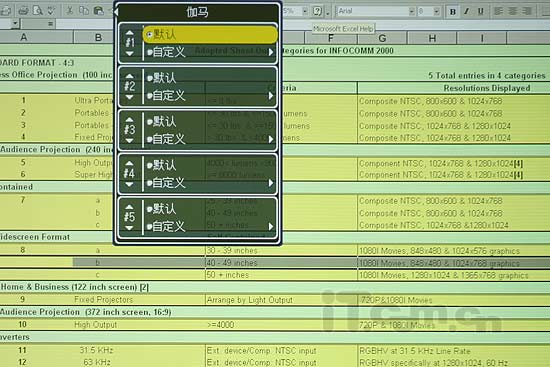Open the font size dropdown arrow
550x367 pixels.
(436, 12)
